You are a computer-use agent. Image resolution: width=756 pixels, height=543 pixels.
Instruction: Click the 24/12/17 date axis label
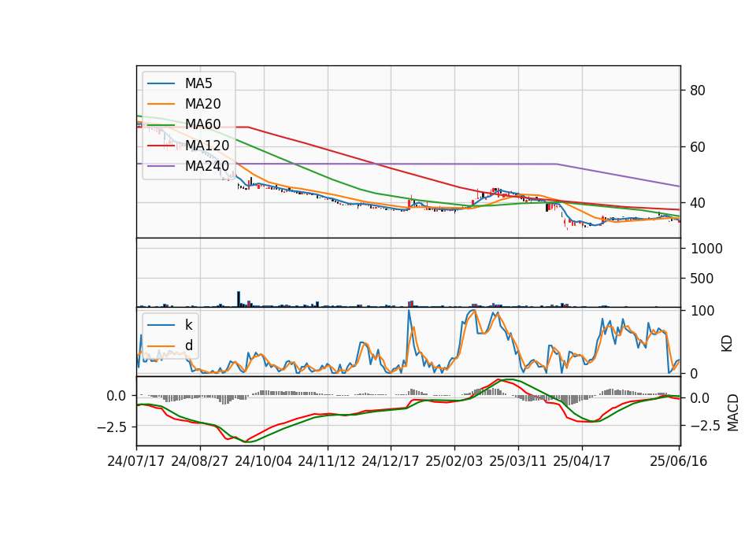pos(391,461)
